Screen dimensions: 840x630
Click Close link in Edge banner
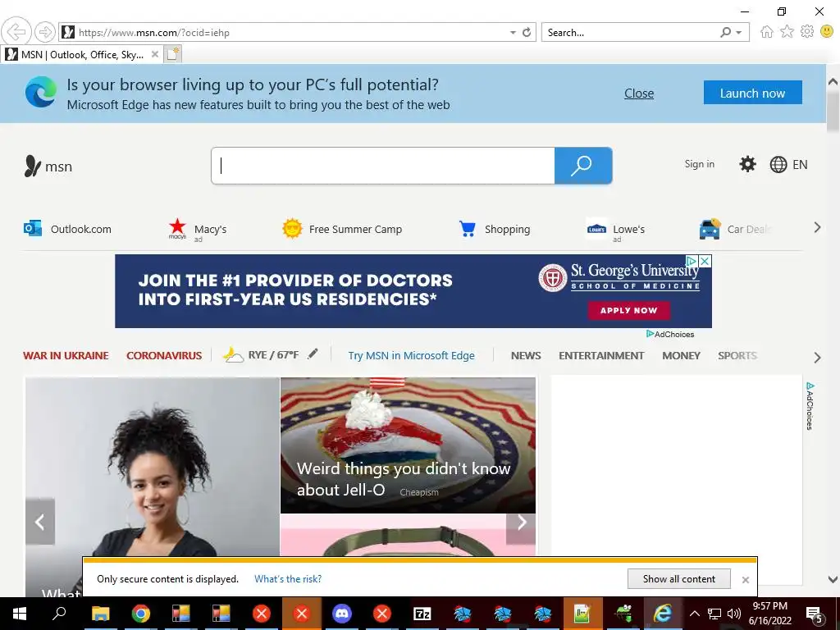(x=638, y=94)
